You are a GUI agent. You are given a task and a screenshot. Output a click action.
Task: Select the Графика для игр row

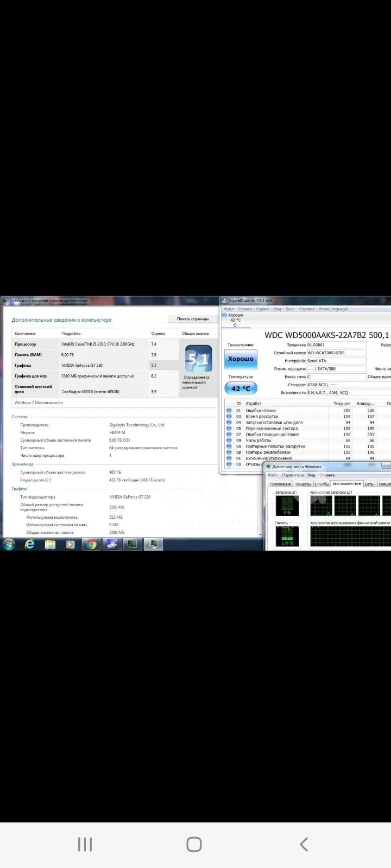95,376
